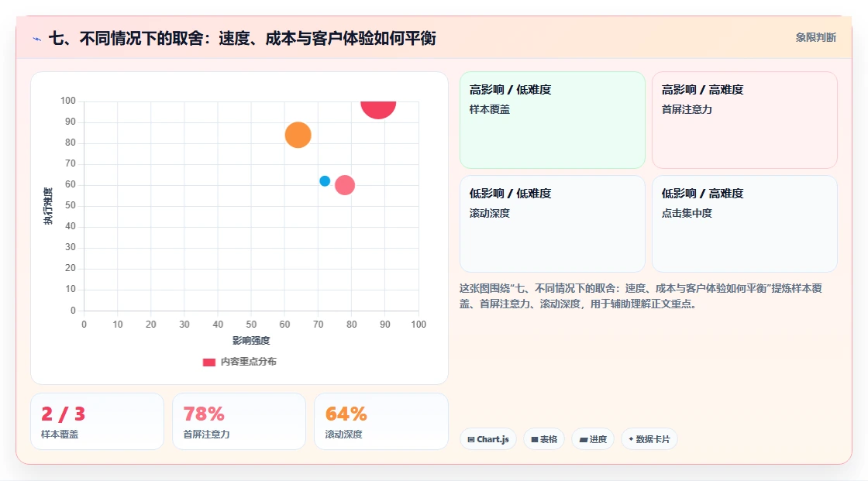Select the 低影响 / 高难度 quadrant card
The image size is (868, 481).
coord(745,224)
